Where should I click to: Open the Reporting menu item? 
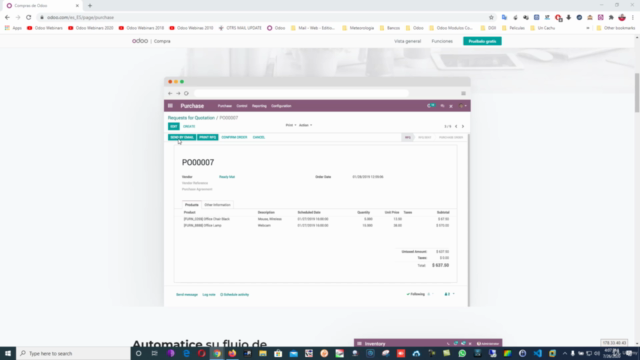pos(259,106)
